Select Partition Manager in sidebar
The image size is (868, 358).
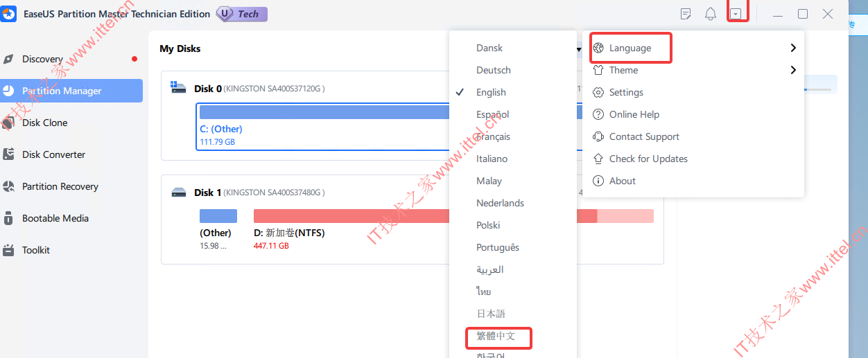(x=71, y=91)
